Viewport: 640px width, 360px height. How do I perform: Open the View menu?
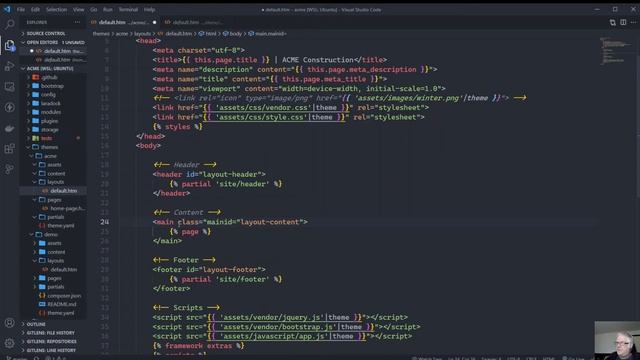(x=78, y=9)
